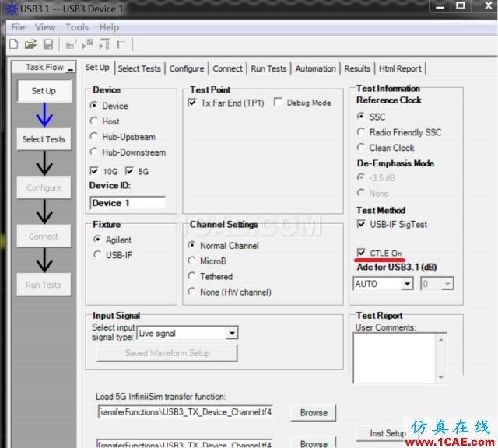The height and width of the screenshot is (448, 498).
Task: Select USB-IF fixture
Action: point(97,254)
